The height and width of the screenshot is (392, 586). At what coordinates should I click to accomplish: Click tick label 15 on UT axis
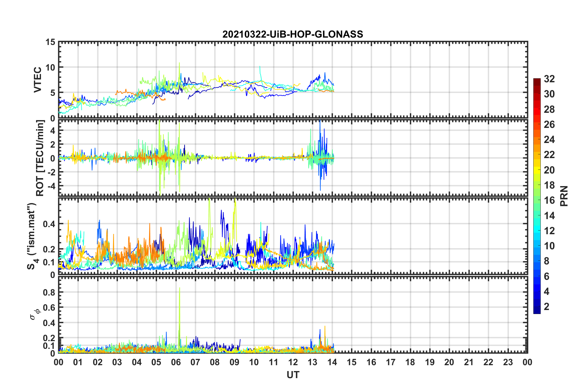[x=352, y=362]
